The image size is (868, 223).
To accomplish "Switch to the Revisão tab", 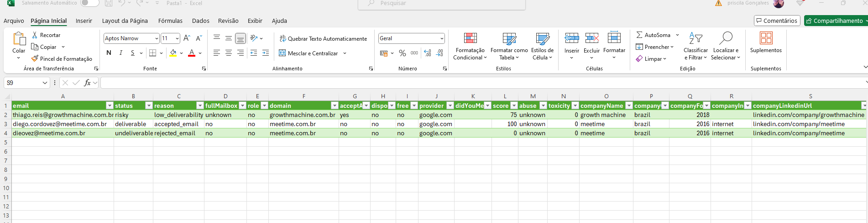I will click(228, 21).
